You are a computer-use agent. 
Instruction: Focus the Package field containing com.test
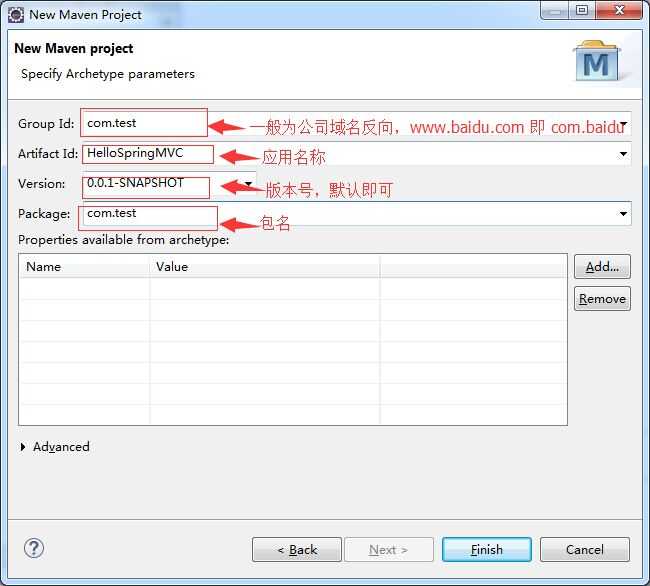click(357, 214)
